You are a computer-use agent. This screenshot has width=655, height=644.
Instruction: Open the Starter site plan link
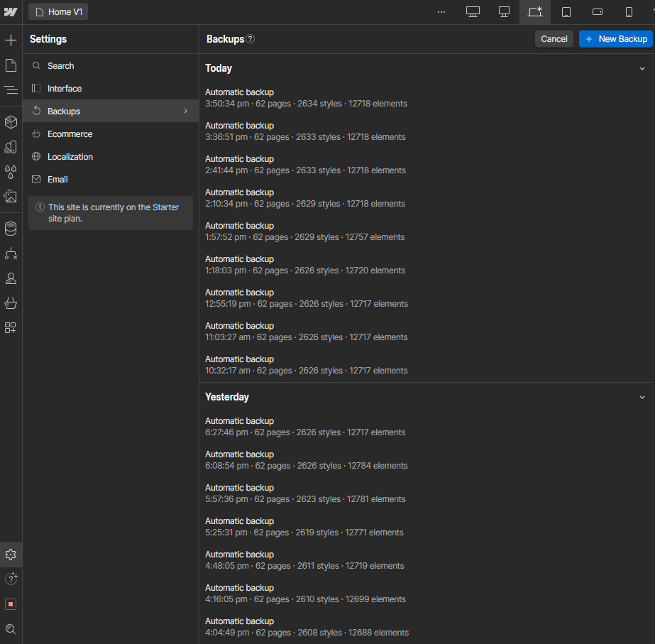165,207
